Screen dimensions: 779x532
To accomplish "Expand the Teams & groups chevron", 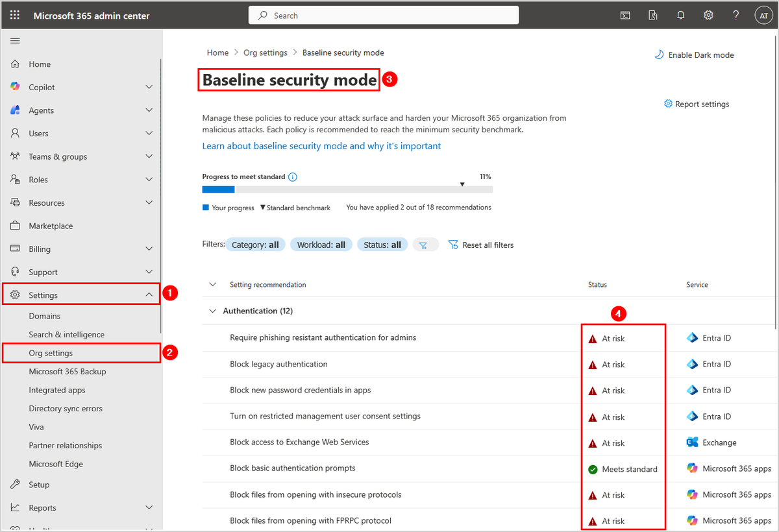I will click(x=149, y=156).
